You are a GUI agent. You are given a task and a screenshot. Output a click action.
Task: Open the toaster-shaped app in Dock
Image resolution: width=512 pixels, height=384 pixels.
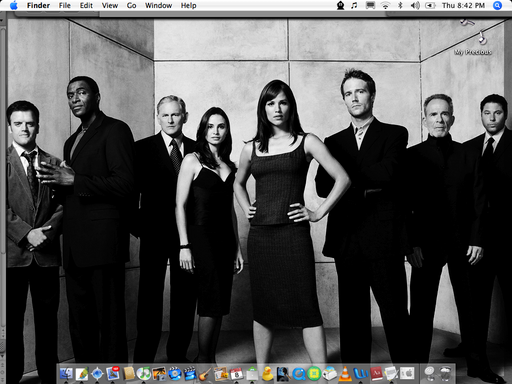(330, 373)
